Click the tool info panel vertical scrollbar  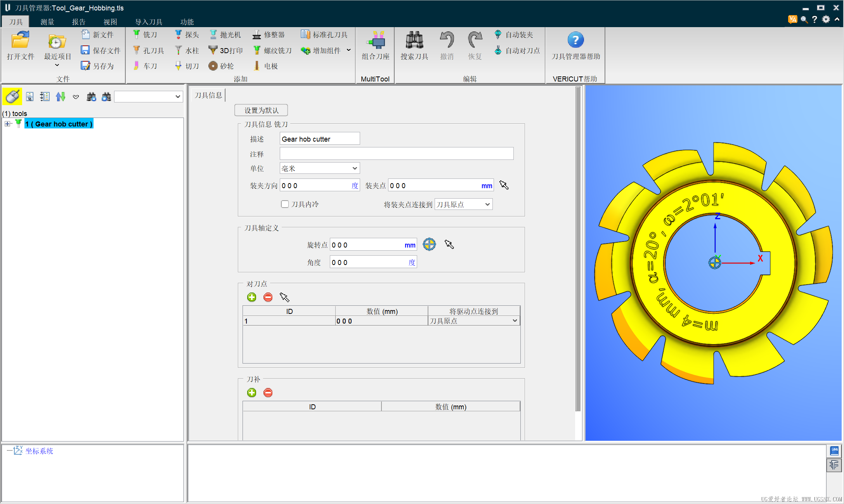578,248
